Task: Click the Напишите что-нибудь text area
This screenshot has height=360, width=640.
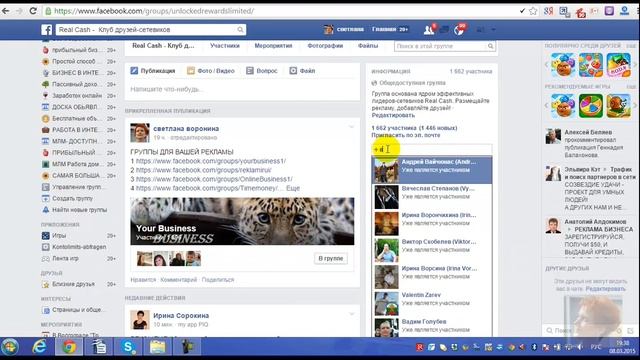Action: (242, 89)
